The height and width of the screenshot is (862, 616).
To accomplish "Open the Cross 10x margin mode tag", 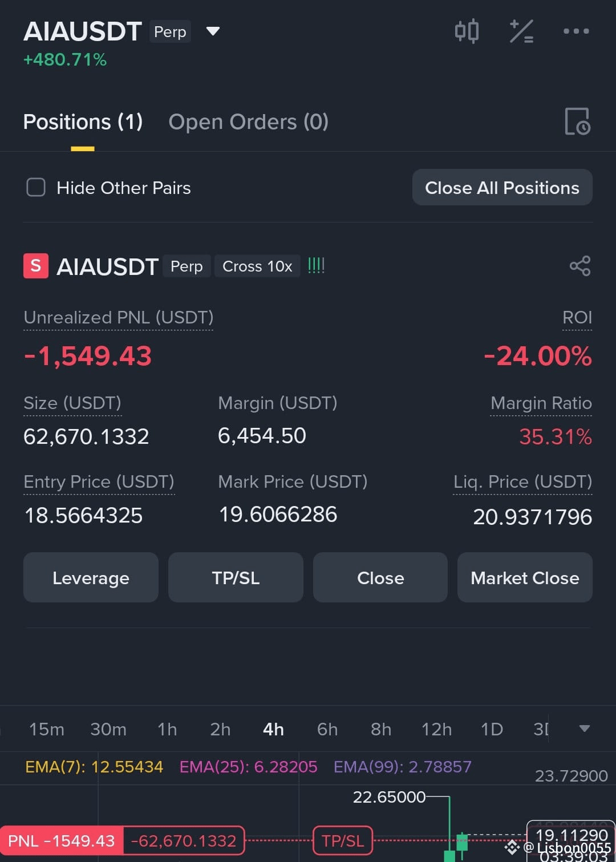I will pos(257,266).
